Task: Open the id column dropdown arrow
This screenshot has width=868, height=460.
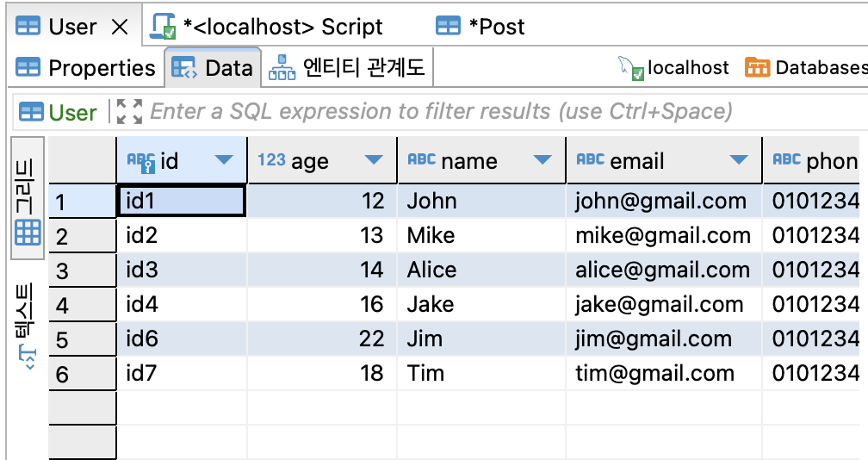Action: 224,160
